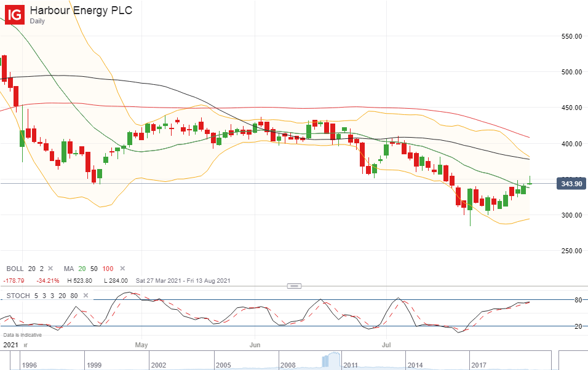Click the Data is indicative notice
588x370 pixels.
point(23,335)
